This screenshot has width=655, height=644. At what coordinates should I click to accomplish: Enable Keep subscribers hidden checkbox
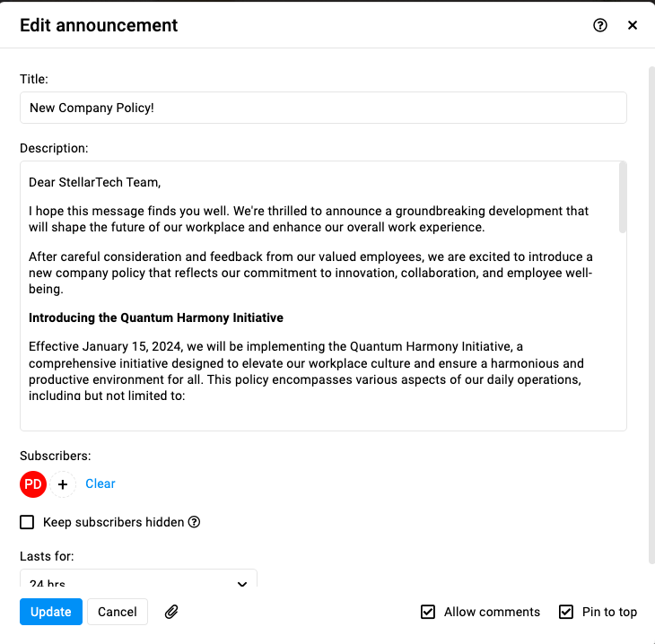[x=27, y=522]
